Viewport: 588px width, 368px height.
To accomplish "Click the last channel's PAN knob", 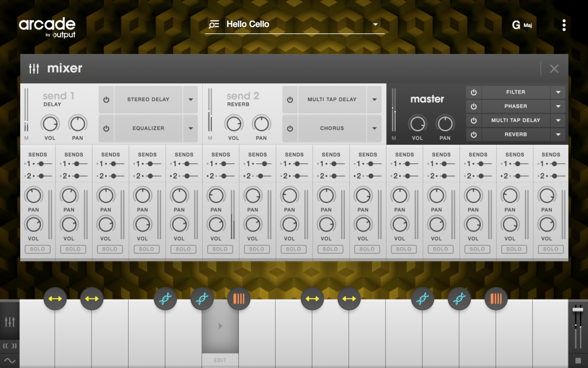I will tap(547, 195).
